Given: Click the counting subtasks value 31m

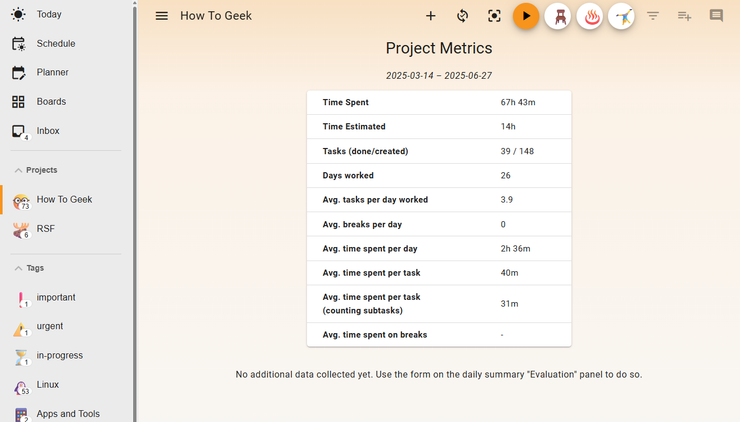Looking at the screenshot, I should [509, 304].
